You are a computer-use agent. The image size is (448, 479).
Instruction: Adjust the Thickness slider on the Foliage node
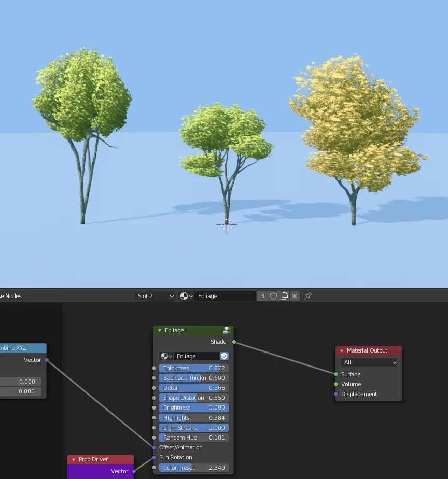193,368
